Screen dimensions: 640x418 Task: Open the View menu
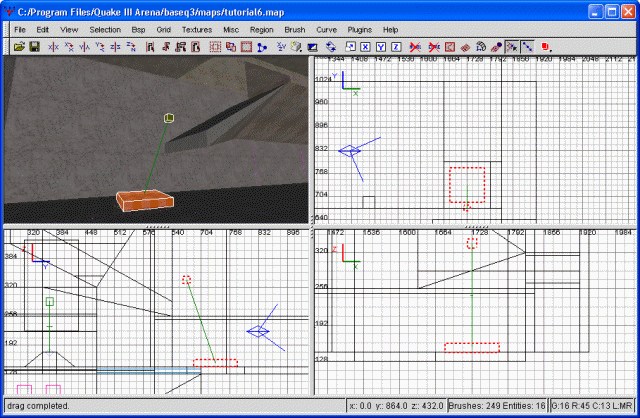[69, 30]
